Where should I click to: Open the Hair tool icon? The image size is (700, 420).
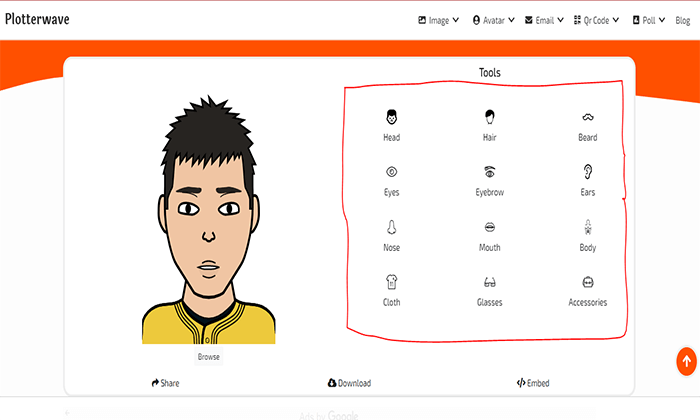pyautogui.click(x=490, y=117)
